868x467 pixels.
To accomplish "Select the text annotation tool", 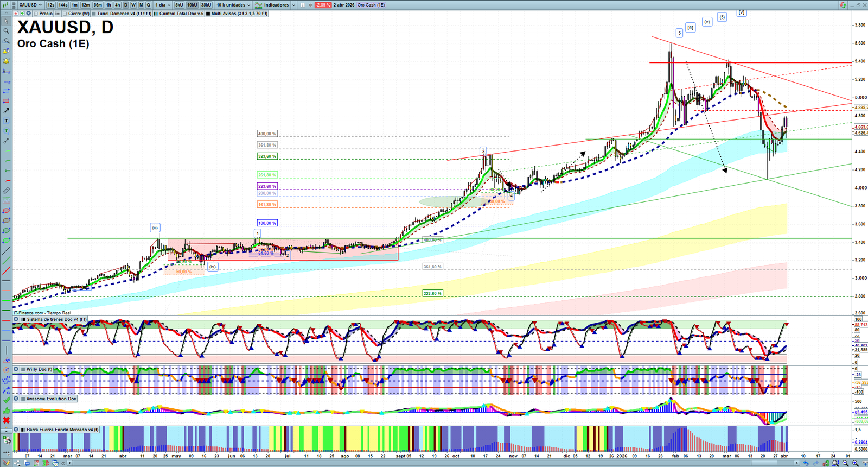I will [x=7, y=121].
